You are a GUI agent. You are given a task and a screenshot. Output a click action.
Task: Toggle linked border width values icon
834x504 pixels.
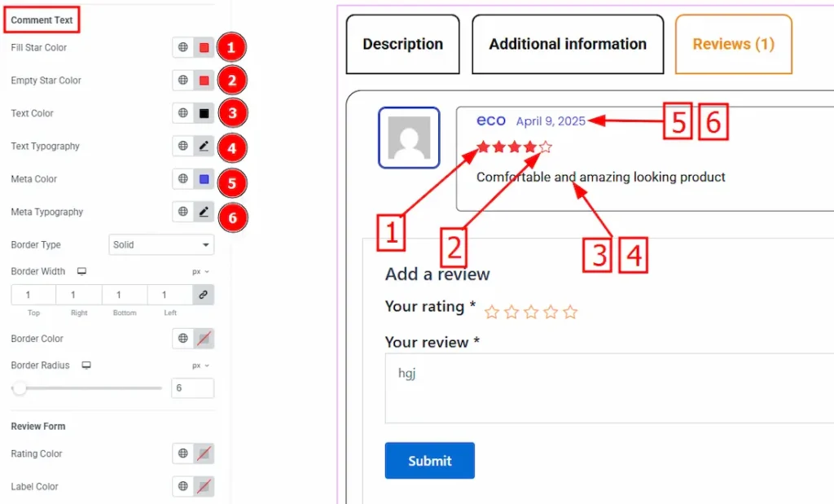tap(204, 295)
